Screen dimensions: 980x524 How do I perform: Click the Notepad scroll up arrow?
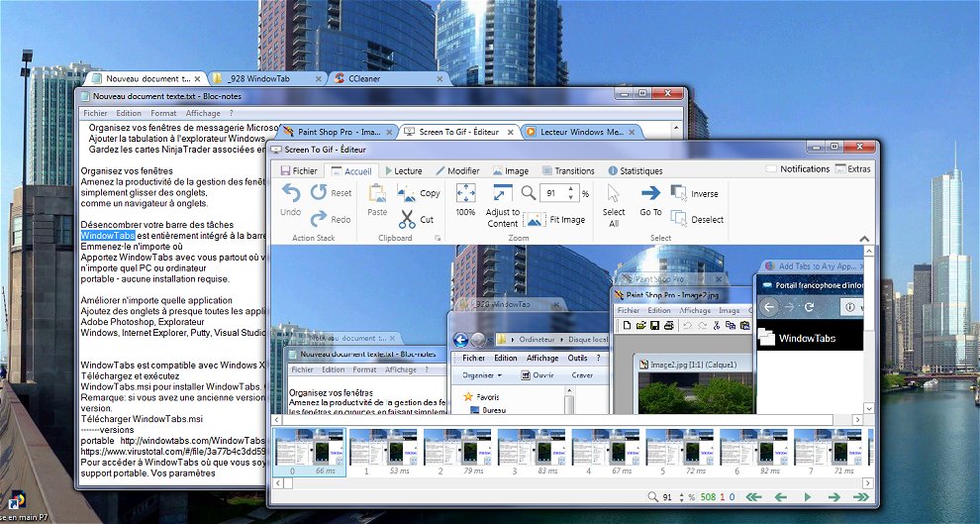676,128
